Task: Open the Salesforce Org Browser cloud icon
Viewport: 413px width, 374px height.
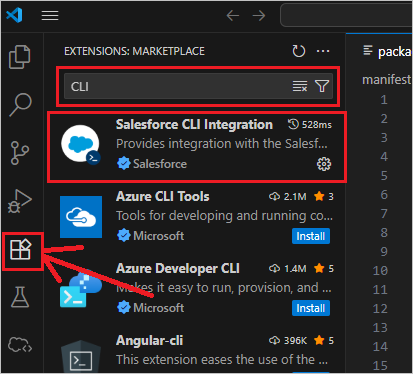Action: [x=20, y=345]
